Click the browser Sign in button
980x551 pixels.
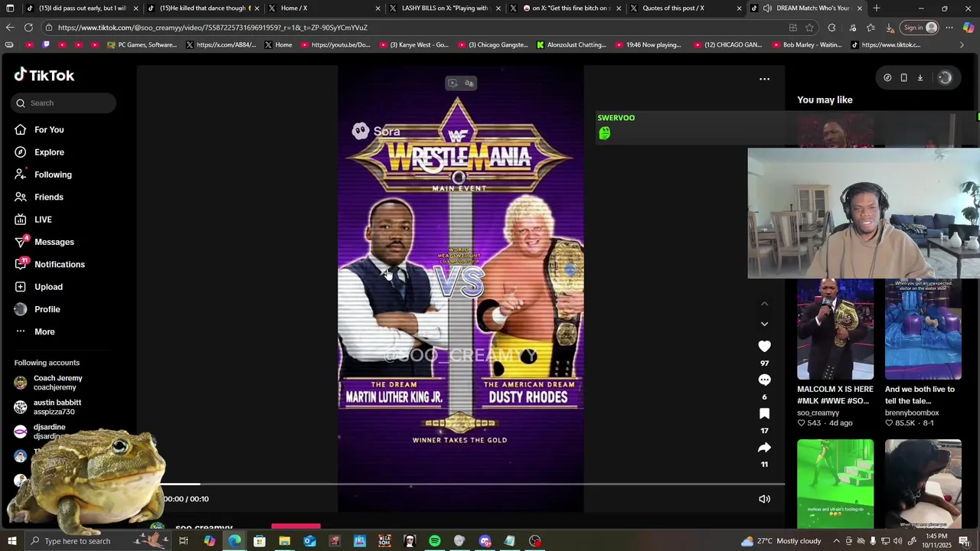[920, 28]
